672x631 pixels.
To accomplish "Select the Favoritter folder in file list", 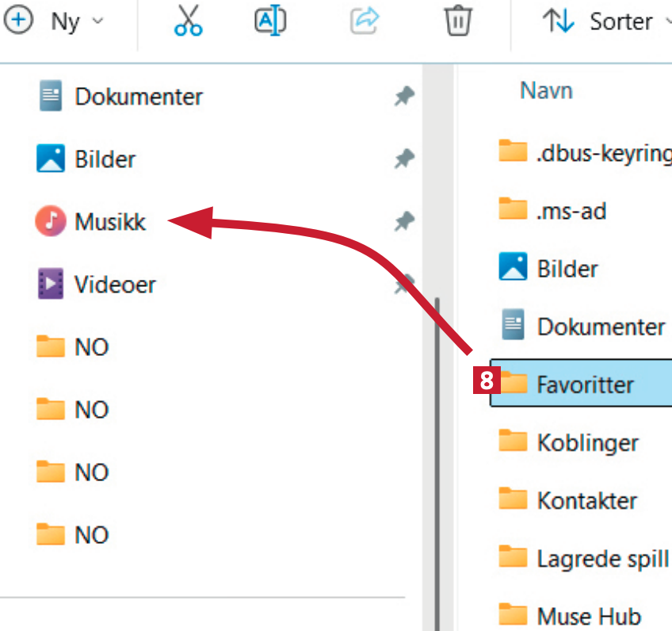I will click(585, 385).
